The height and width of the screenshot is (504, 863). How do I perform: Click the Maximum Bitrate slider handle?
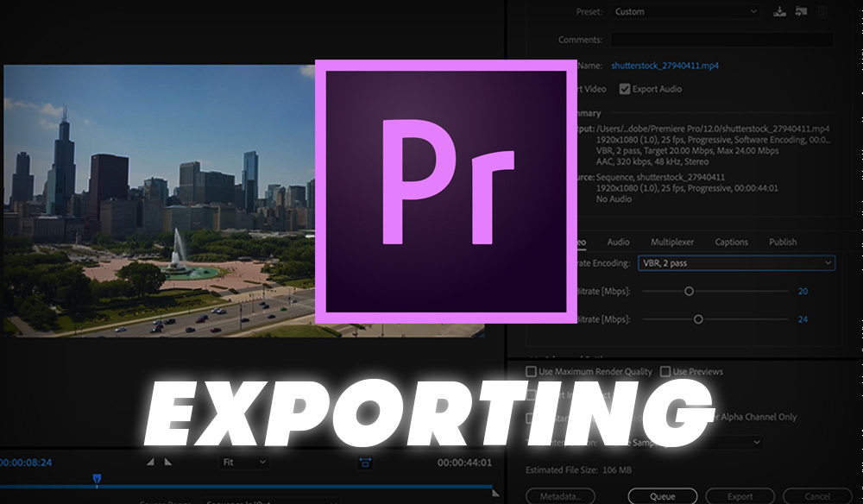click(x=698, y=319)
